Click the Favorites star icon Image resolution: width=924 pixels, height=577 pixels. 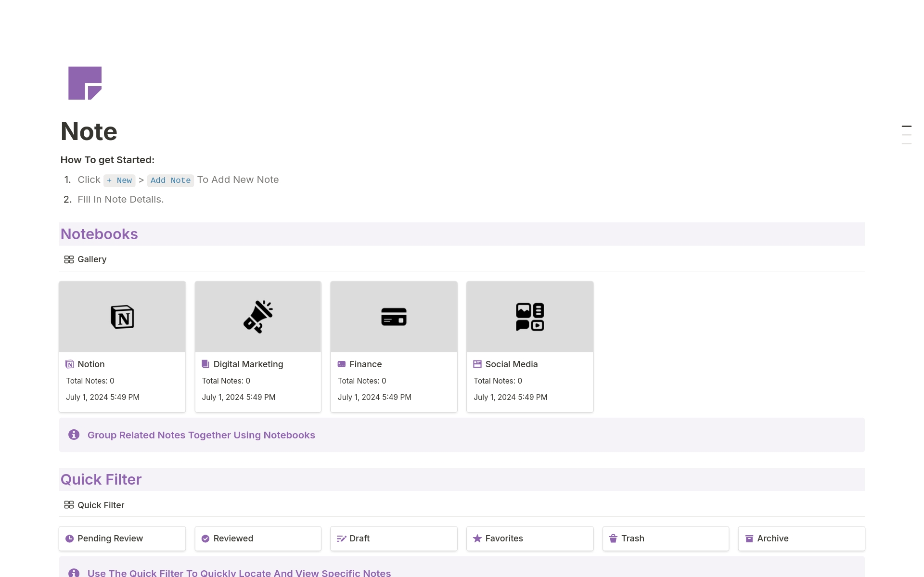(477, 539)
